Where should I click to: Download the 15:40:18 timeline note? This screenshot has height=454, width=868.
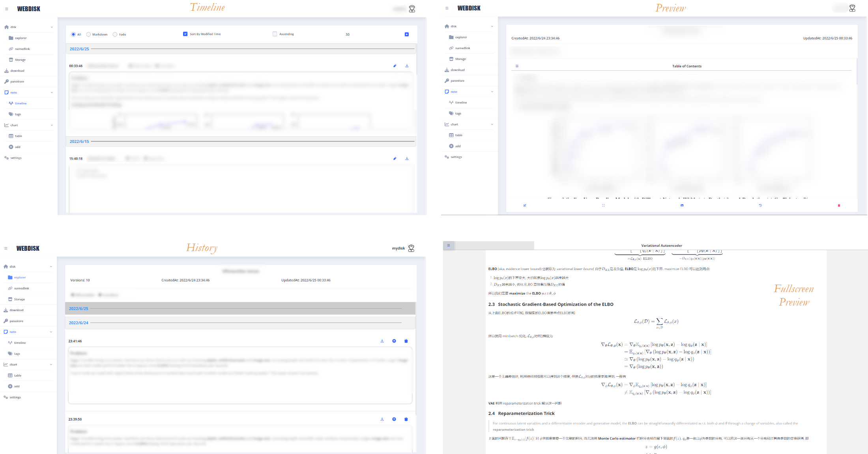click(x=407, y=159)
